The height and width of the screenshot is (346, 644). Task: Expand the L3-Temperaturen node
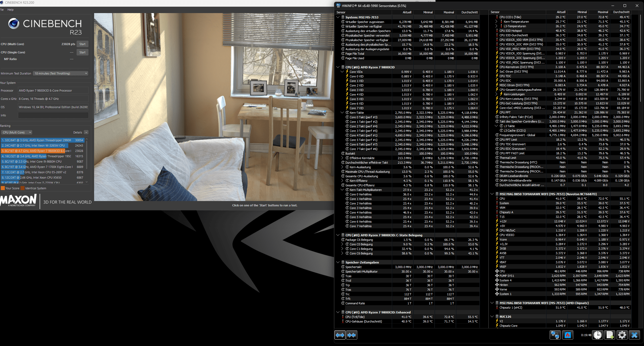click(x=496, y=26)
